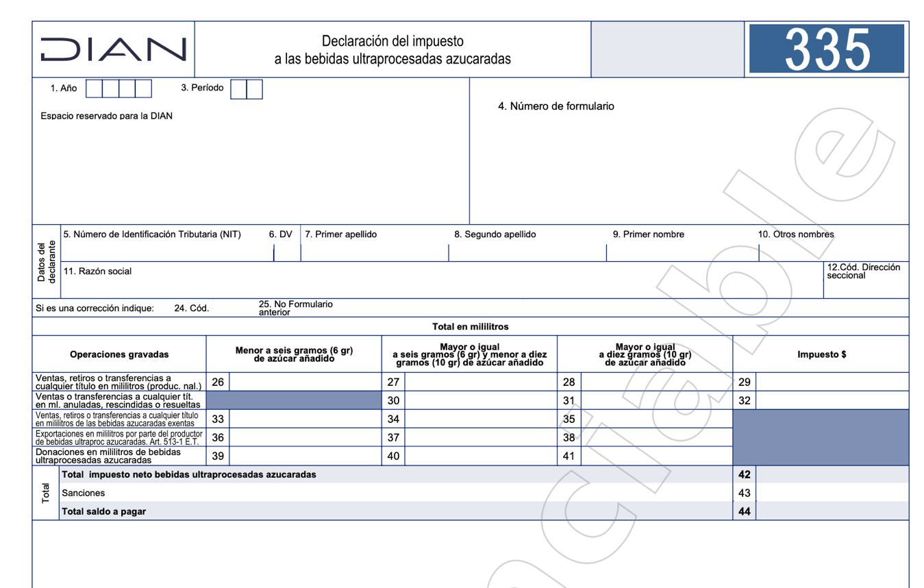This screenshot has width=924, height=588.
Task: Click the Impuesto box for field 29
Action: pyautogui.click(x=832, y=382)
